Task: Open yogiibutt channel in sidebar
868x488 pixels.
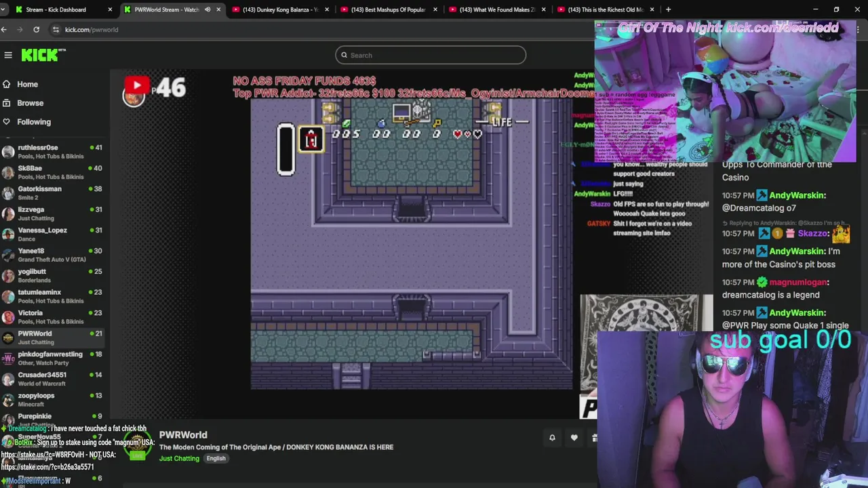Action: pyautogui.click(x=54, y=276)
